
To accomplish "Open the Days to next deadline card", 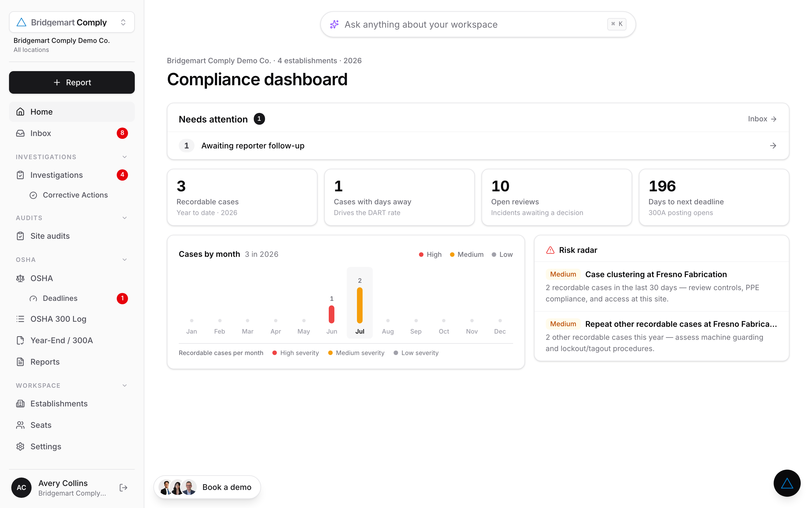I will [x=714, y=197].
